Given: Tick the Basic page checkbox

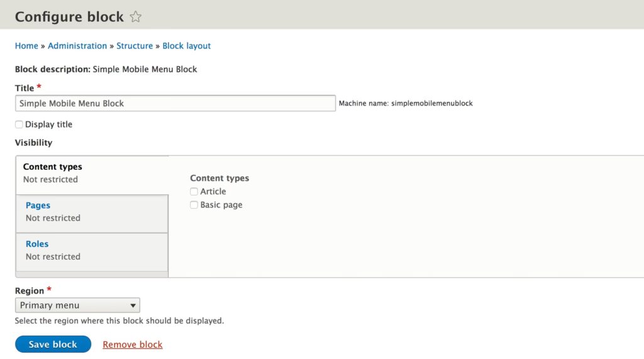Looking at the screenshot, I should [194, 205].
